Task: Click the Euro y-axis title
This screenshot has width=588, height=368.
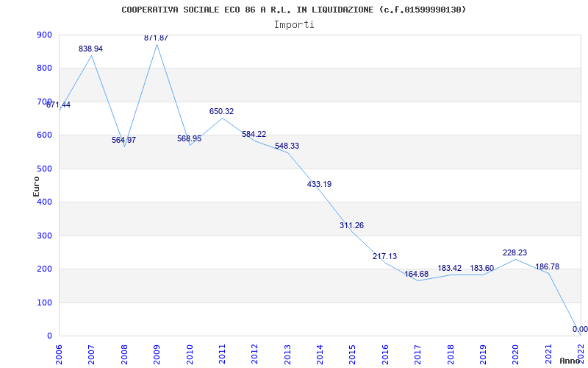Action: point(36,185)
